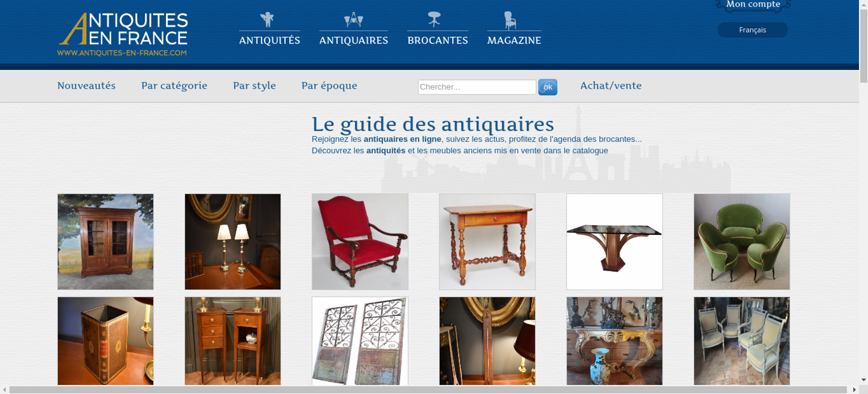Screen dimensions: 868x394
Task: Click the chandelier icon above Antiquaires
Action: tap(354, 20)
